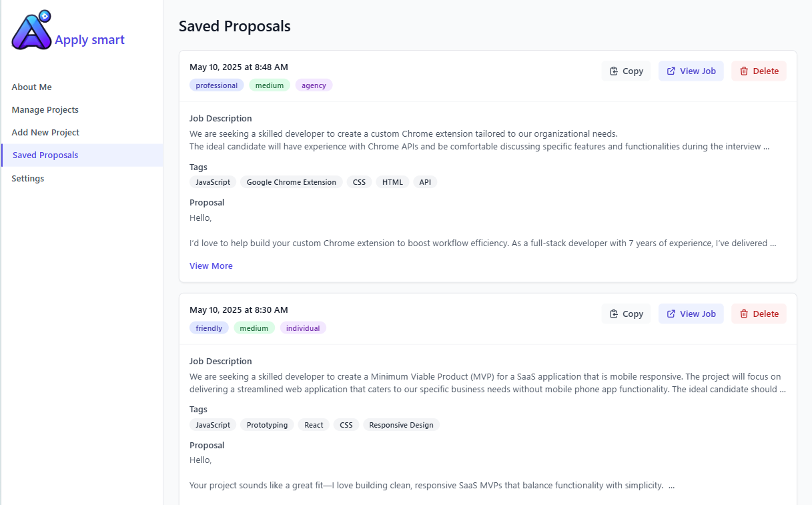
Task: Open View Job for the 8:48 AM proposal
Action: click(x=691, y=71)
